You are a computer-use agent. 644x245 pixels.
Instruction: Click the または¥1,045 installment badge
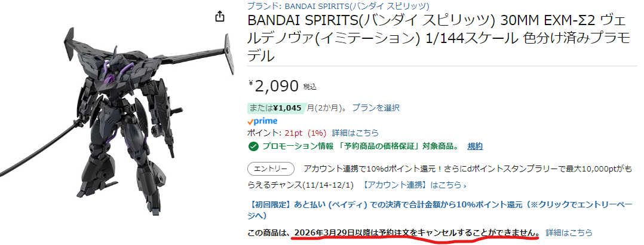(x=275, y=108)
